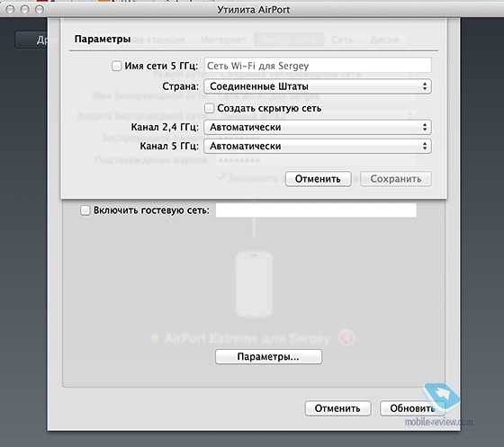The width and height of the screenshot is (504, 447).
Task: Click the AirPort Extreme base station icon
Action: 254,284
